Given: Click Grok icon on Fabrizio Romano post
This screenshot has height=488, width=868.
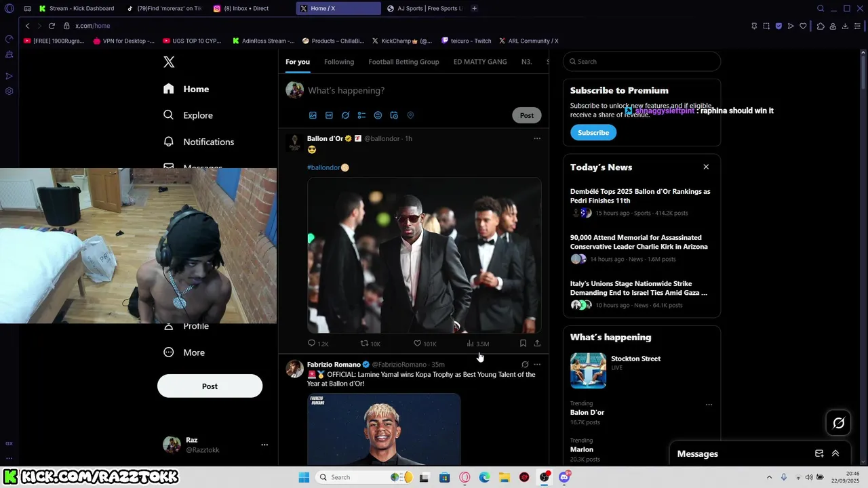Looking at the screenshot, I should (x=525, y=365).
